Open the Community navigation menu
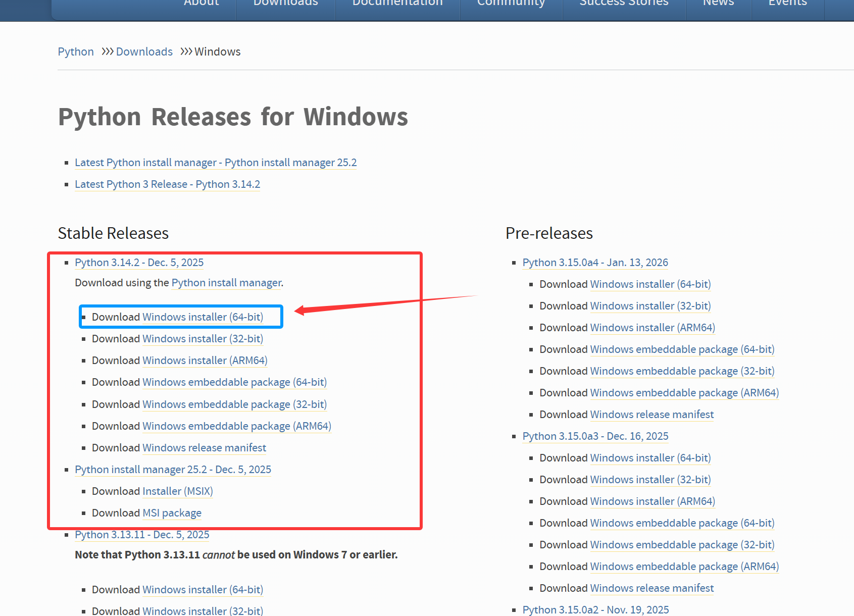This screenshot has width=854, height=616. pyautogui.click(x=511, y=4)
